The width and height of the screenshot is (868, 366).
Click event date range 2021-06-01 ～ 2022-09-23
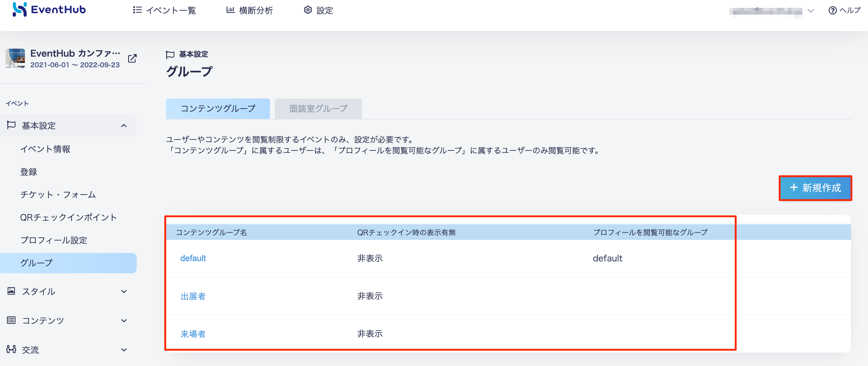tap(75, 65)
